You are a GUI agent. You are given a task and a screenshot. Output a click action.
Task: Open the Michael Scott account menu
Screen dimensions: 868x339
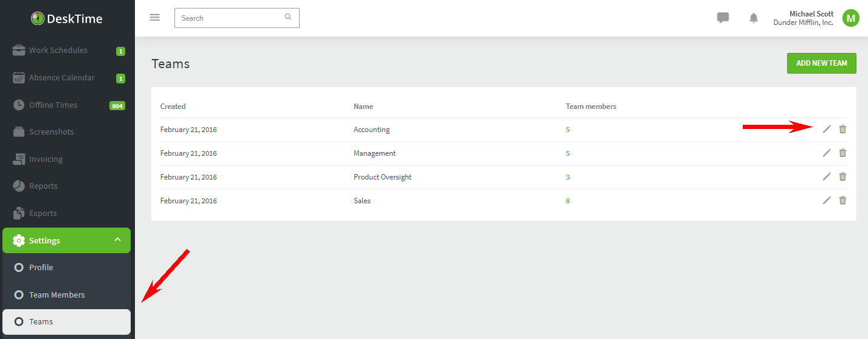[803, 18]
